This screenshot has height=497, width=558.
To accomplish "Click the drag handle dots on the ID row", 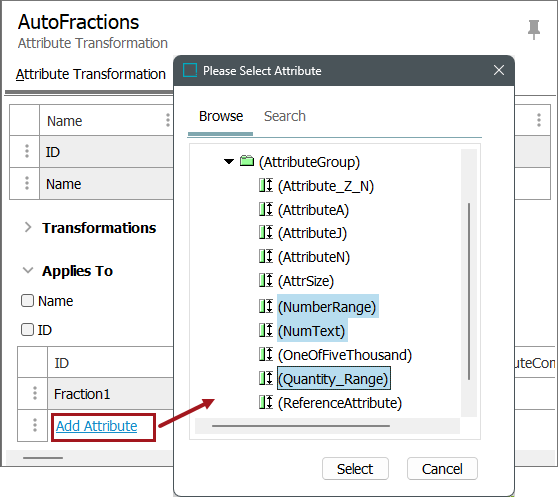I will (x=27, y=151).
